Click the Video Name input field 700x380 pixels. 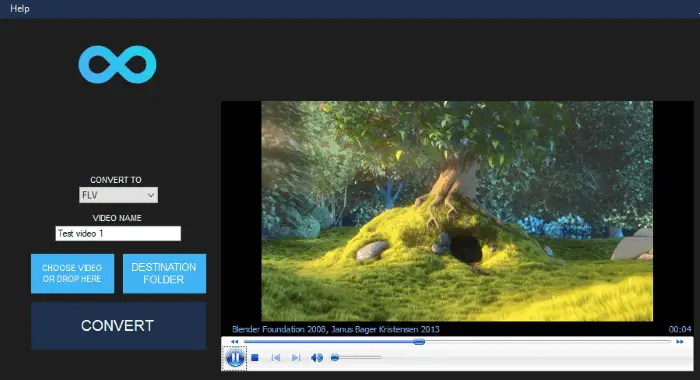tap(118, 234)
